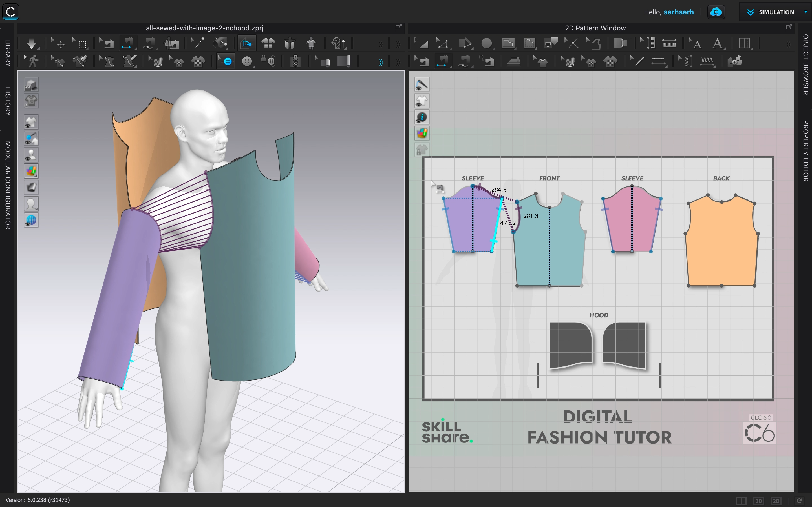812x507 pixels.
Task: Switch to 2D view using the bottom-right button
Action: (776, 501)
